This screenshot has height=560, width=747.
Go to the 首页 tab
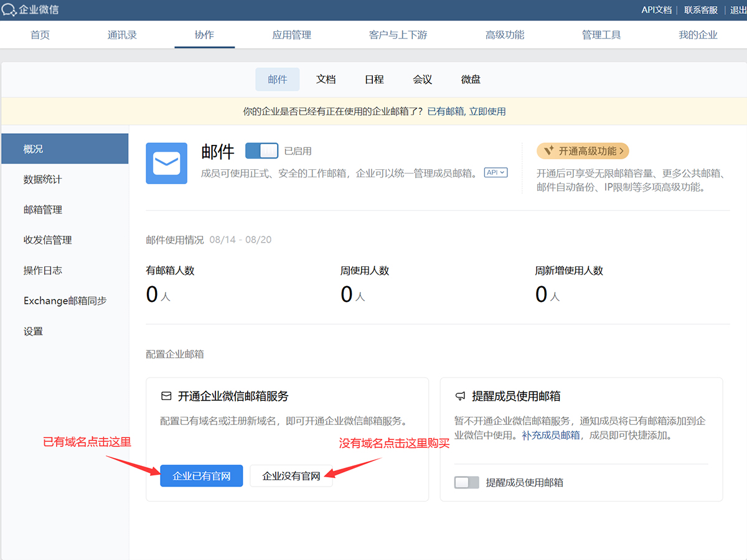[40, 35]
